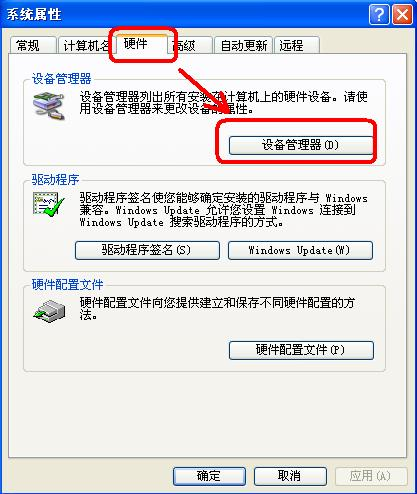The width and height of the screenshot is (417, 494).
Task: Click the greyed 应用(A) button
Action: tap(371, 476)
